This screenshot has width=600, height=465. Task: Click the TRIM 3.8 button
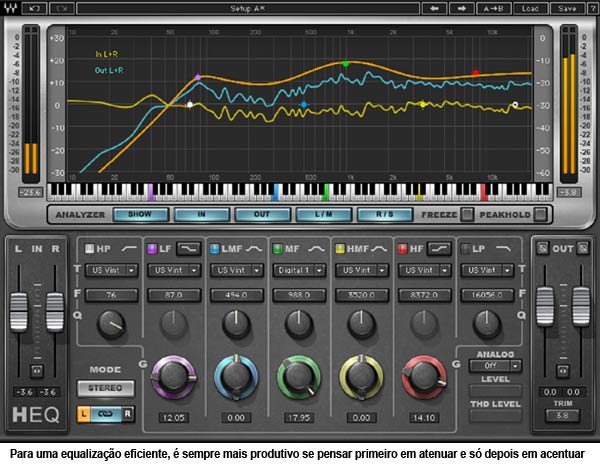[x=562, y=415]
